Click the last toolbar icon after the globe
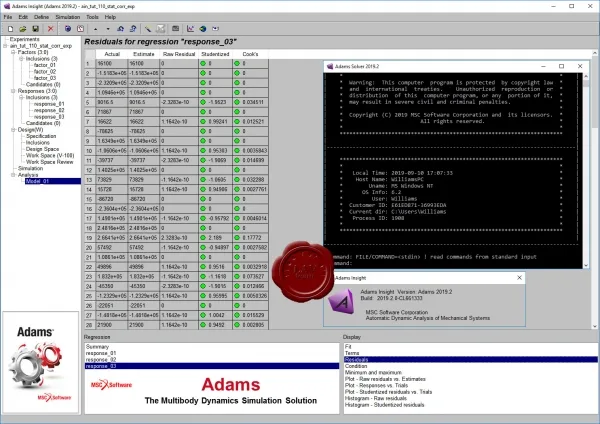This screenshot has height=424, width=600. point(215,29)
